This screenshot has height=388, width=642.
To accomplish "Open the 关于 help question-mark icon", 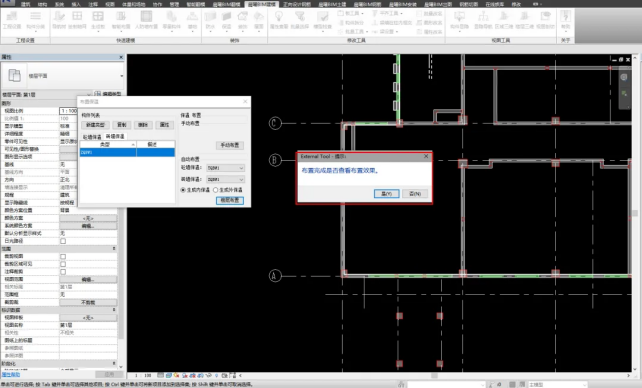I will (x=565, y=20).
